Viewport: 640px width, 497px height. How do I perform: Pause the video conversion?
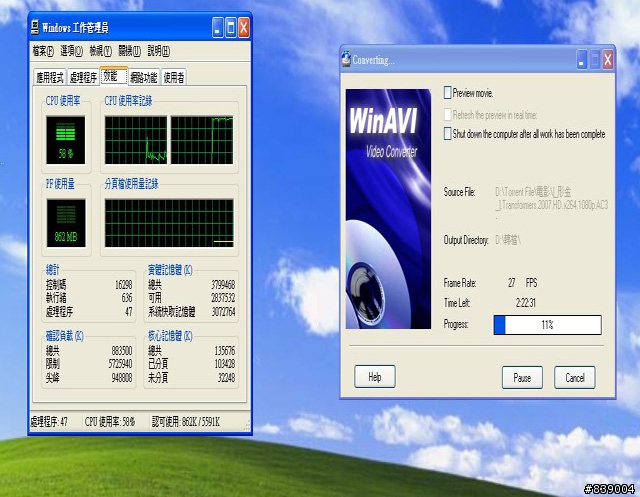(522, 377)
